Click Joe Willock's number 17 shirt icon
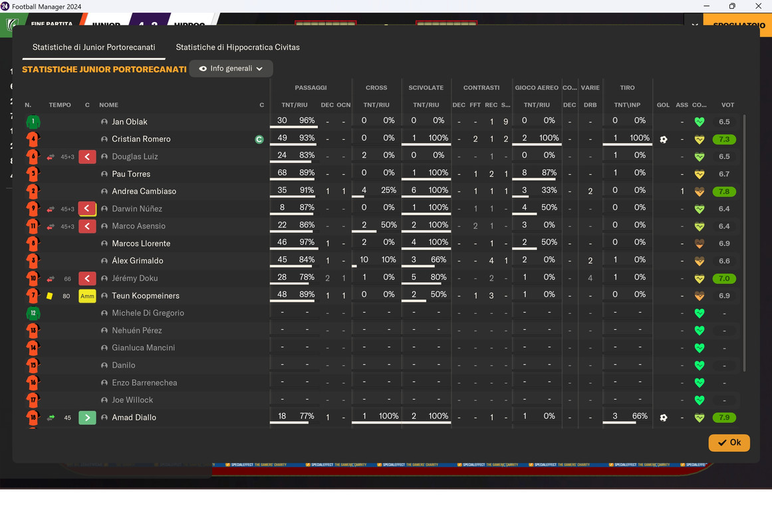This screenshot has height=532, width=772. click(x=33, y=400)
